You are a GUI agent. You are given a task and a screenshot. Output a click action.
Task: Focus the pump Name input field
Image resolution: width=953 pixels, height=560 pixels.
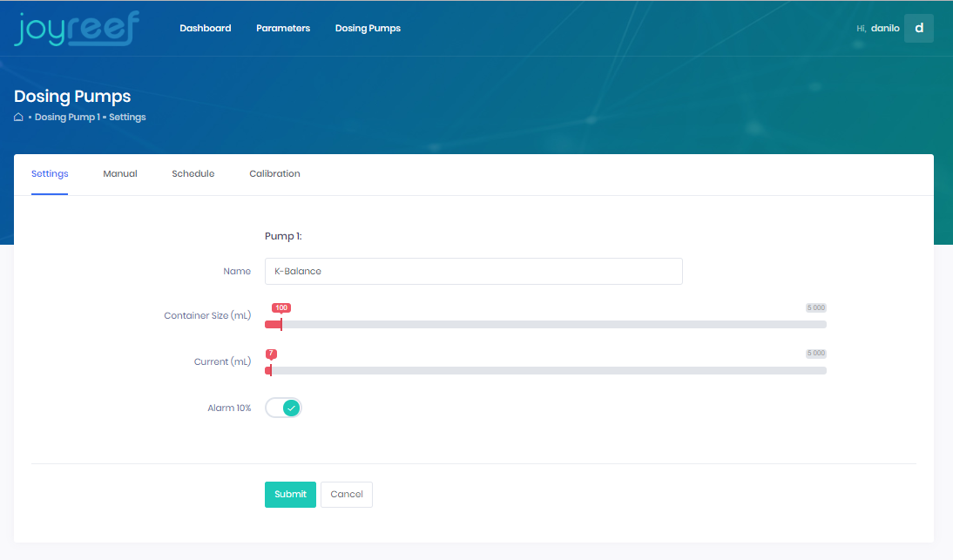pos(474,272)
